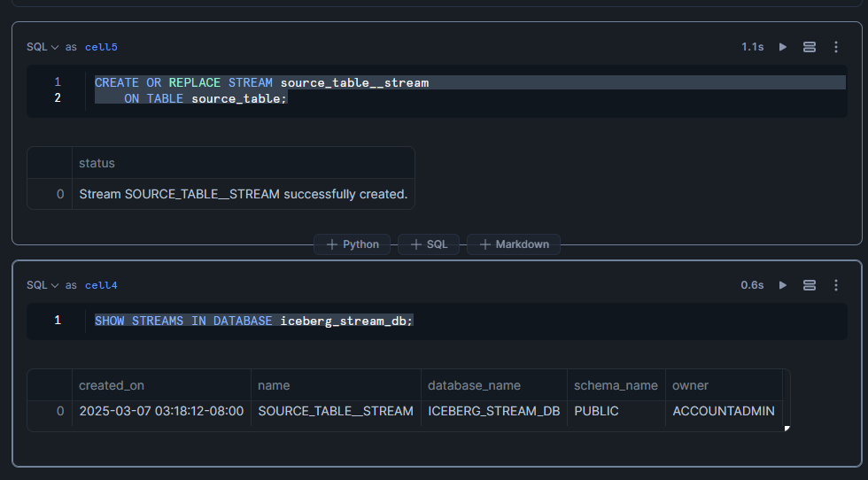Sort by database_name column header

[494, 385]
